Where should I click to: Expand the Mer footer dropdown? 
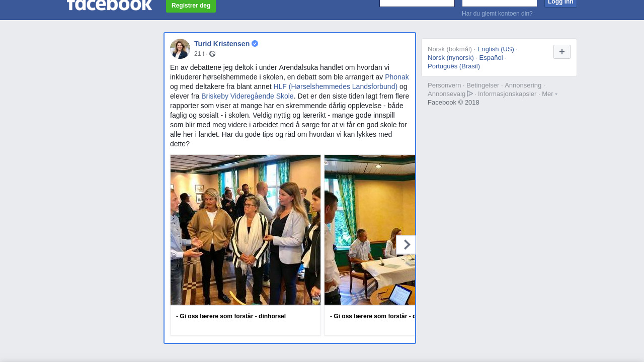(549, 94)
